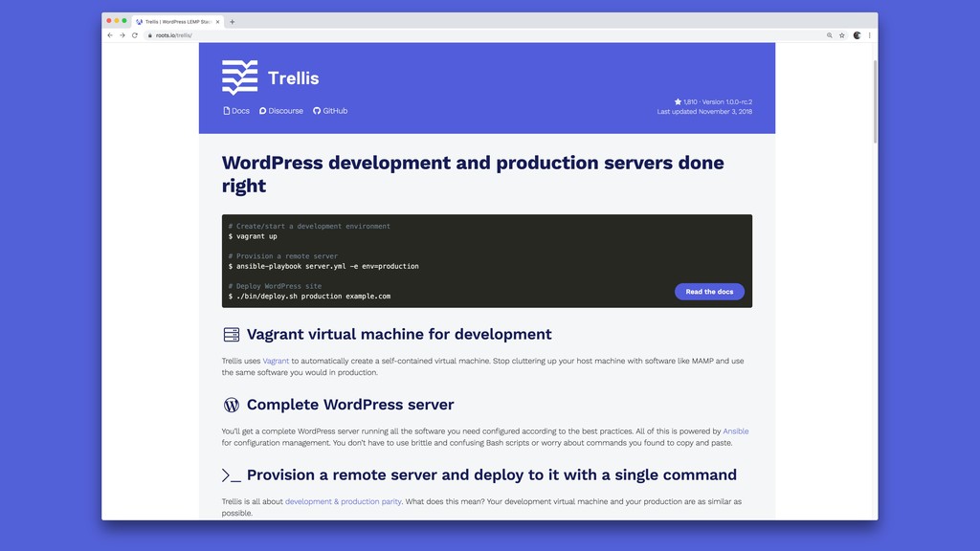Click the Trellis logo icon
The height and width of the screenshot is (551, 980).
point(239,77)
